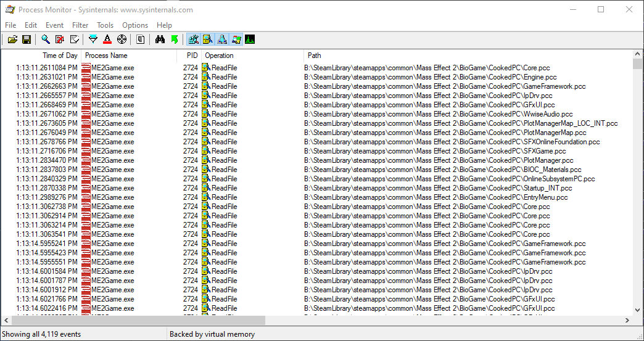
Task: Open the Help menu
Action: point(164,25)
